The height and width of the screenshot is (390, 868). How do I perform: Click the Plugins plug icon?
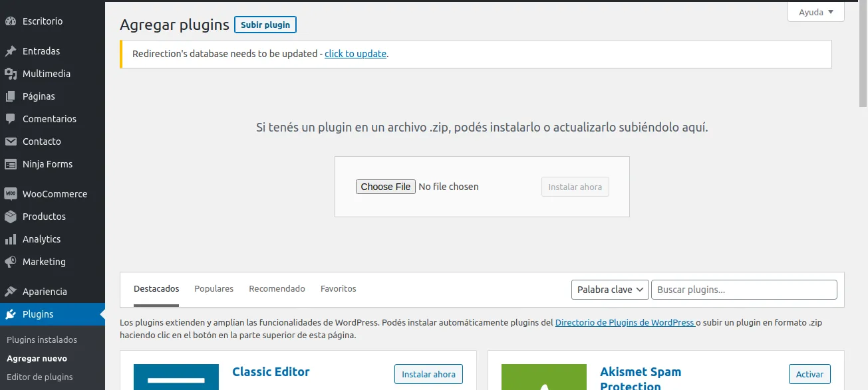tap(11, 314)
